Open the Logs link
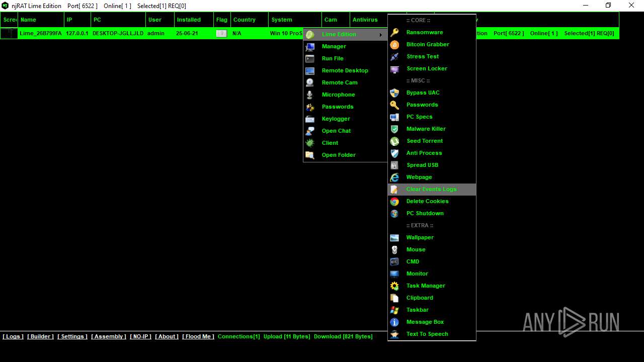 pyautogui.click(x=13, y=336)
